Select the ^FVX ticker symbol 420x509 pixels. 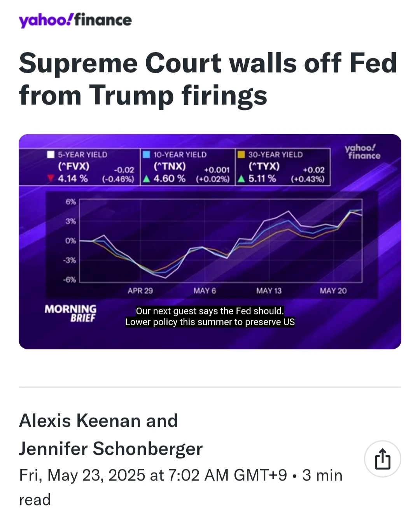pyautogui.click(x=73, y=167)
